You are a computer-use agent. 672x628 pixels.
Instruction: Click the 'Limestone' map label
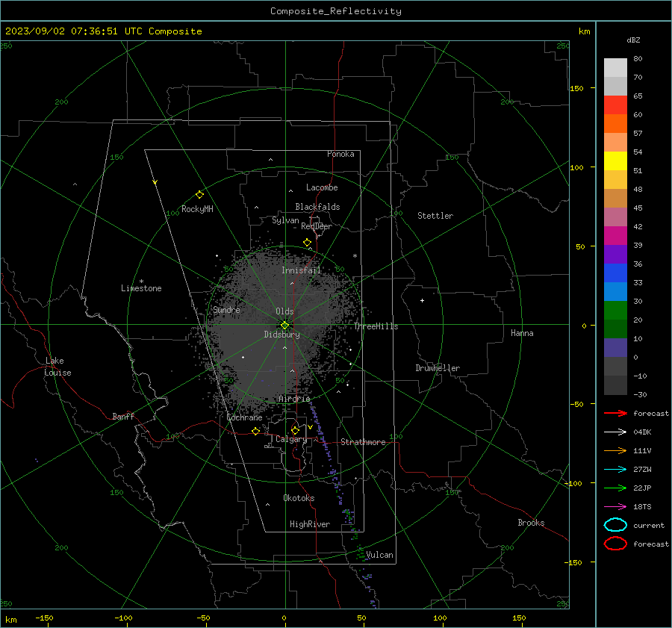click(141, 288)
